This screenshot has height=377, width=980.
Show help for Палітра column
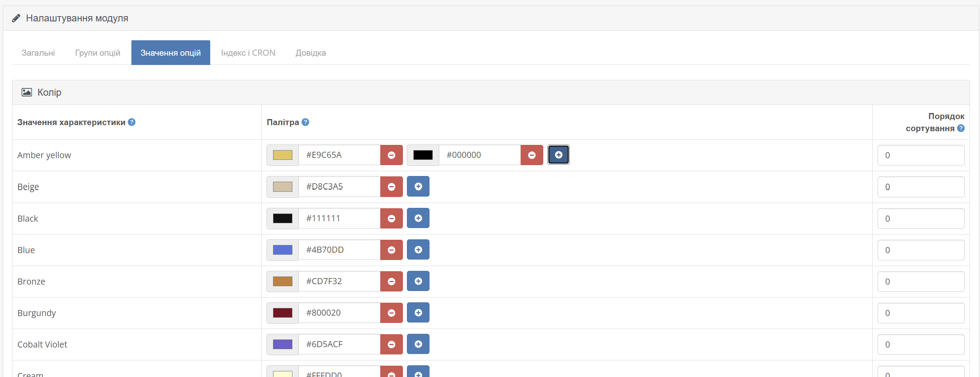point(305,122)
